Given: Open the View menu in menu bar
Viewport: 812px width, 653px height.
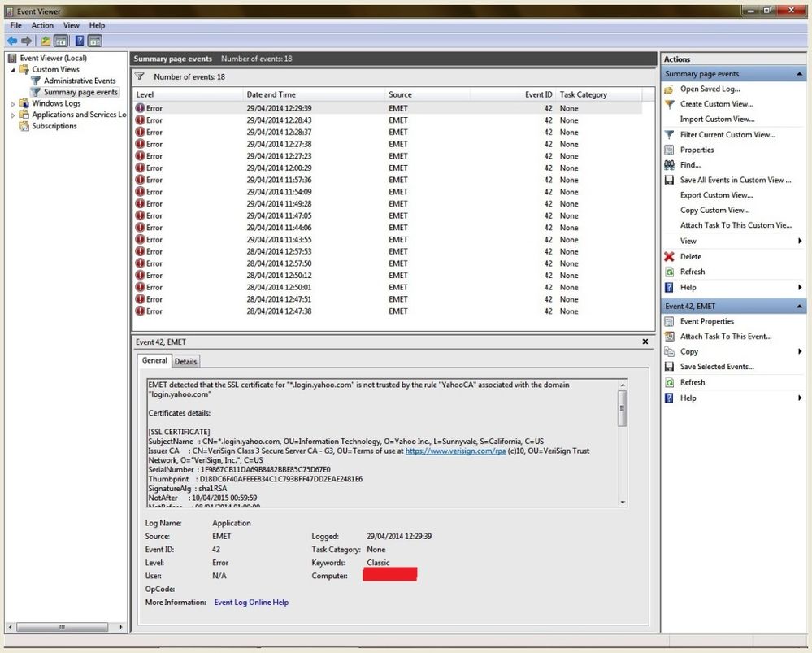Looking at the screenshot, I should tap(72, 25).
